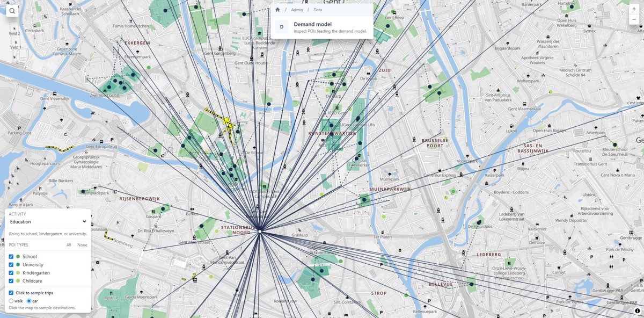Click the Arbedpark park icon

click(x=596, y=128)
